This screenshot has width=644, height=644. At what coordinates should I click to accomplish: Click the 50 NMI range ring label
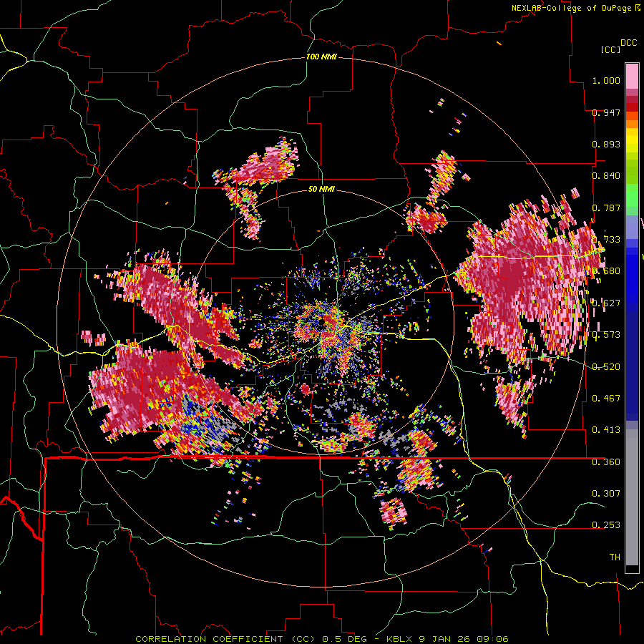321,190
